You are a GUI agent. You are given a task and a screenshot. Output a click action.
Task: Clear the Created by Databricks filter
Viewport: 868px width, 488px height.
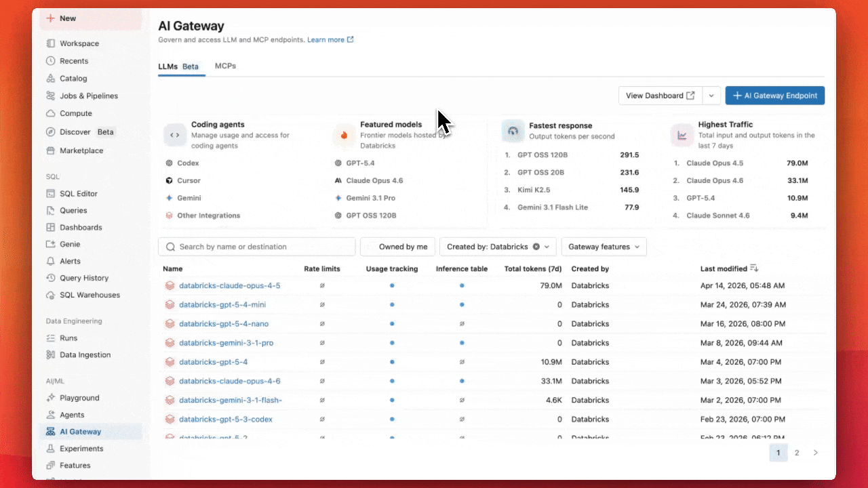[536, 247]
